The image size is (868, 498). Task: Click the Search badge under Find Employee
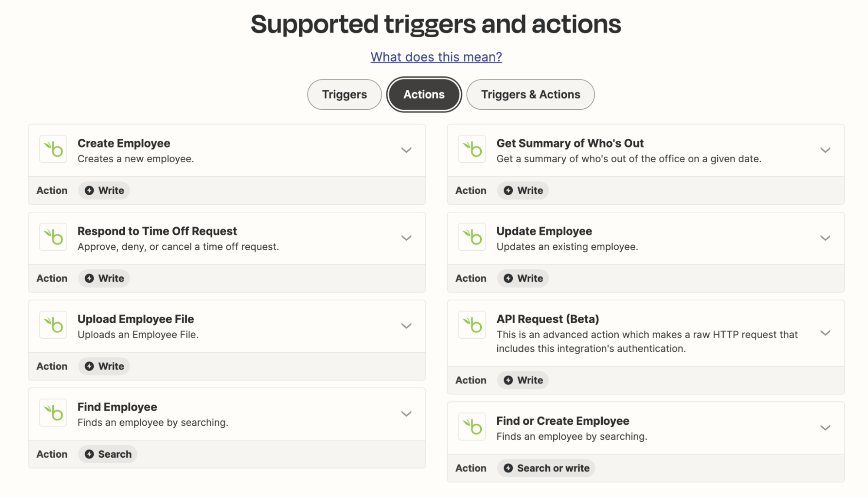108,454
